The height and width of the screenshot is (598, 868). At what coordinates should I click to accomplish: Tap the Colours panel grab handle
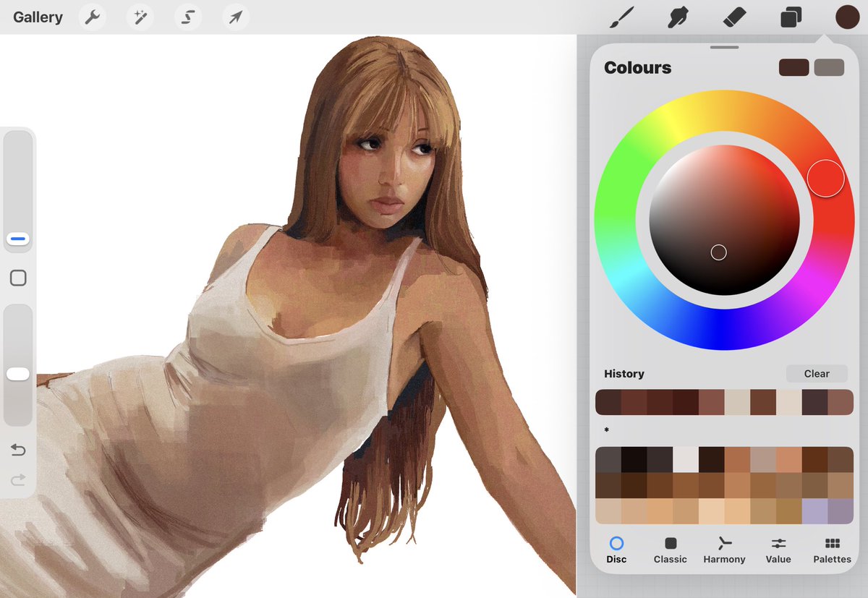pyautogui.click(x=724, y=48)
